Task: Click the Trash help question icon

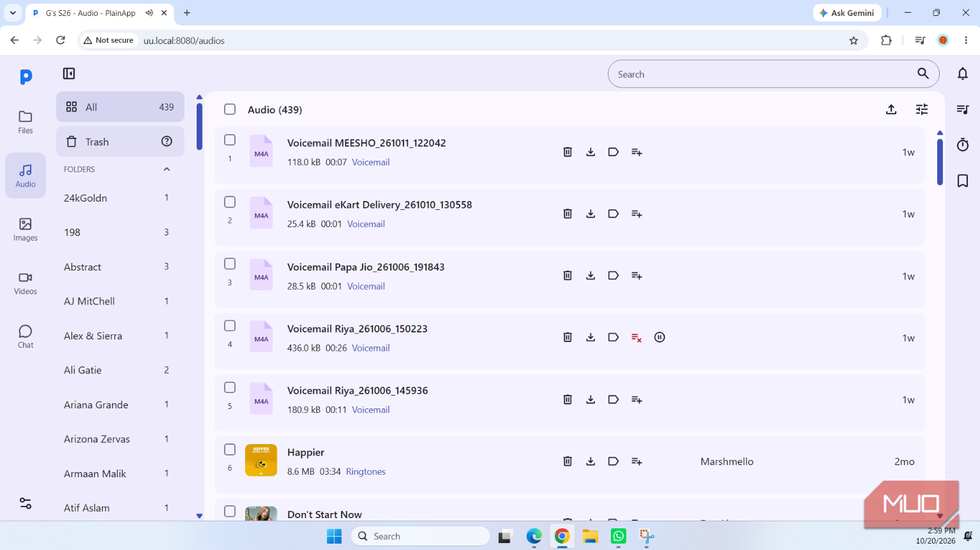Action: pyautogui.click(x=167, y=142)
